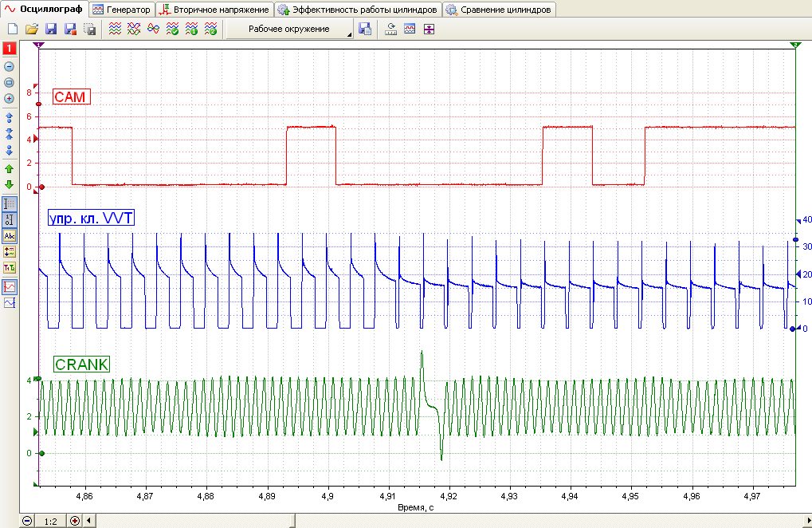
Task: Move channel up with green up arrow
Action: tap(10, 169)
